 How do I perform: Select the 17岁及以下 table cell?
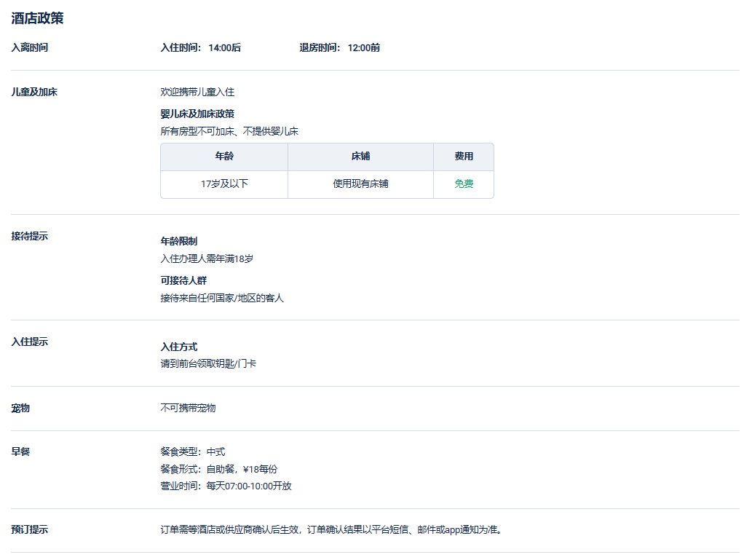tap(224, 184)
